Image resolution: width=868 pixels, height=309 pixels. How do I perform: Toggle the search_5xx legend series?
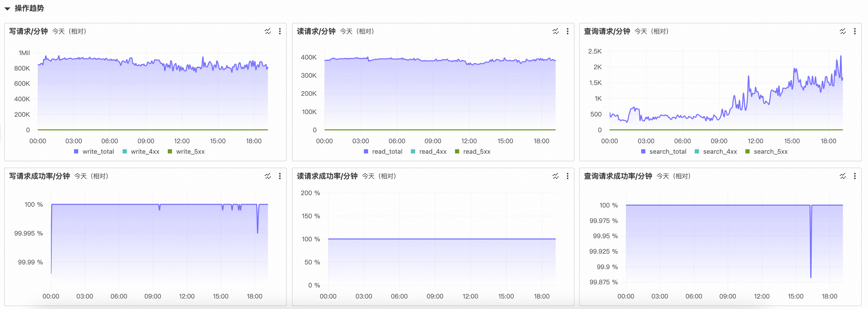770,151
